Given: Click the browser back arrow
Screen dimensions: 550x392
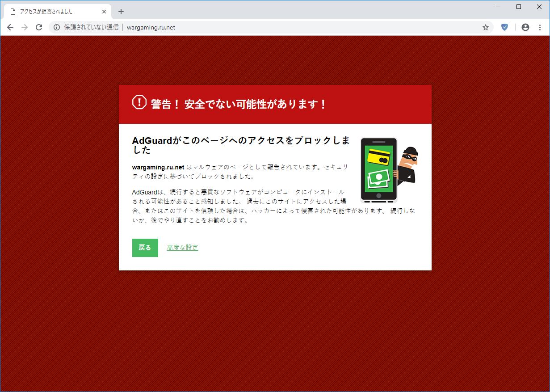Looking at the screenshot, I should [x=10, y=27].
